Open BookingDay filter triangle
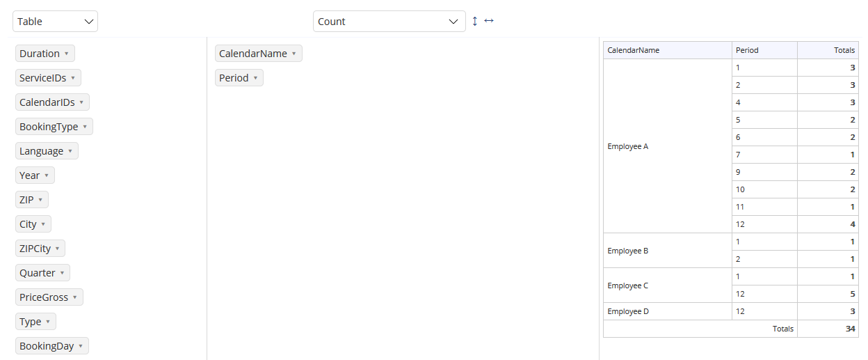 coord(81,346)
